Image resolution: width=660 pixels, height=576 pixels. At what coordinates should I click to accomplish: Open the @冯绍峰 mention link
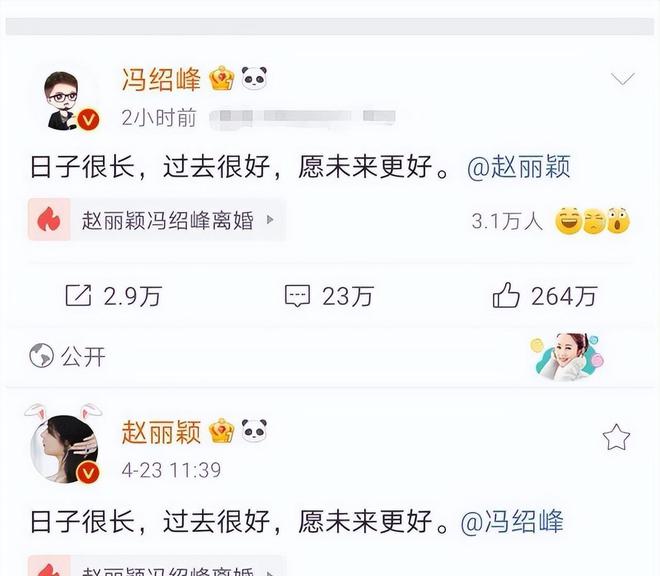(512, 522)
